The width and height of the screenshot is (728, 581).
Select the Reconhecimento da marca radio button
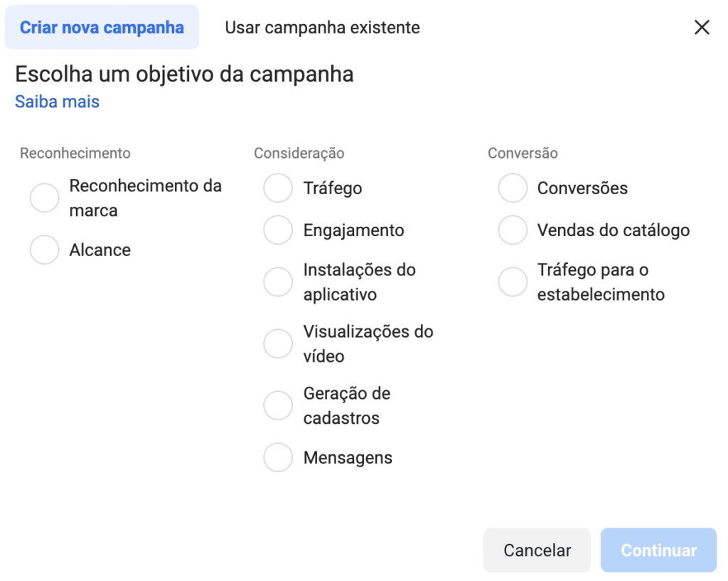45,198
